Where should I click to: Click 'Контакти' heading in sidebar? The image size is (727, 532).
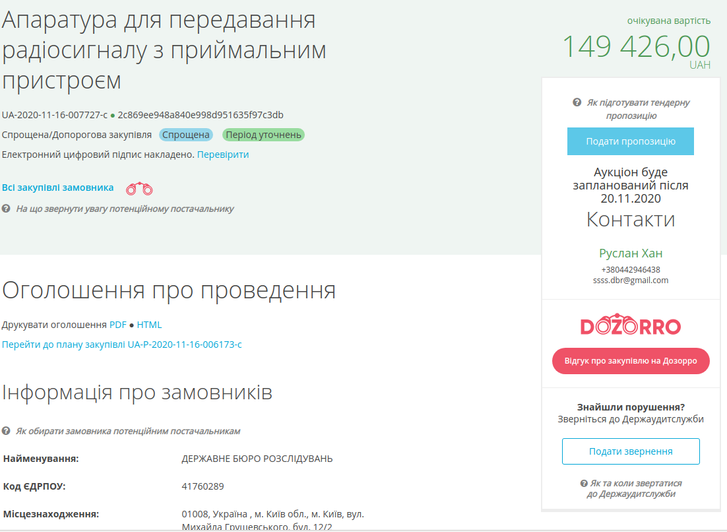point(631,219)
